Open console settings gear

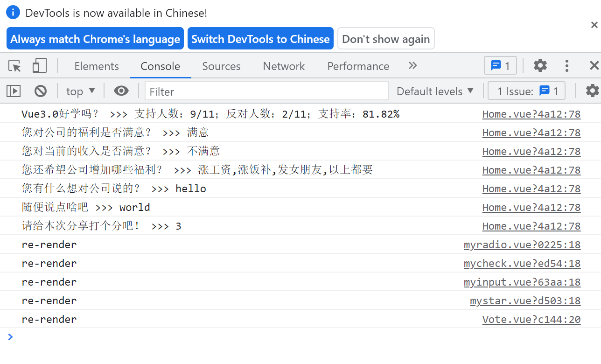(593, 91)
